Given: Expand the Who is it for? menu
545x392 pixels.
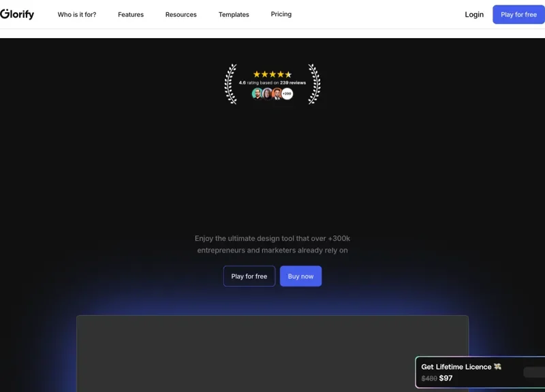Looking at the screenshot, I should click(x=77, y=14).
